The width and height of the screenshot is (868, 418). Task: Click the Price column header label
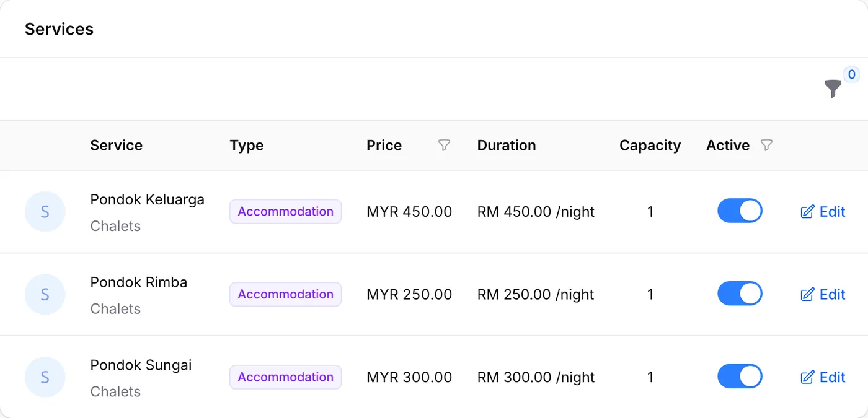coord(384,146)
